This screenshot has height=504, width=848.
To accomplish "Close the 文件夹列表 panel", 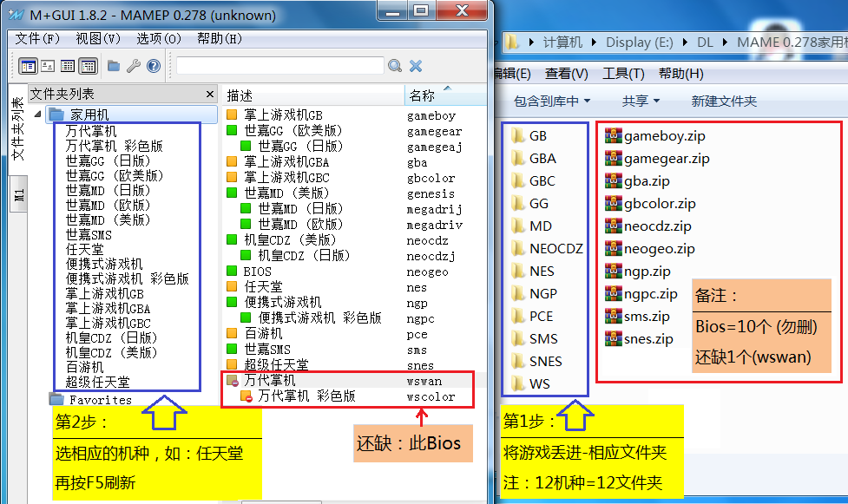I will click(x=210, y=95).
